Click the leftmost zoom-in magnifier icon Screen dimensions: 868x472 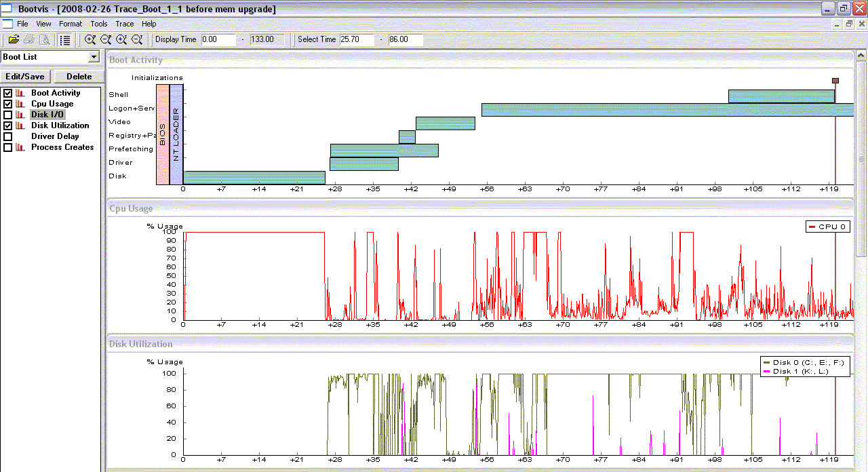click(90, 39)
